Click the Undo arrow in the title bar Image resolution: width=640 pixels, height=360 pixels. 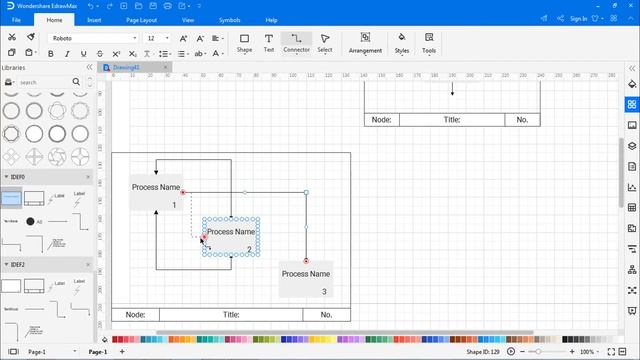91,6
